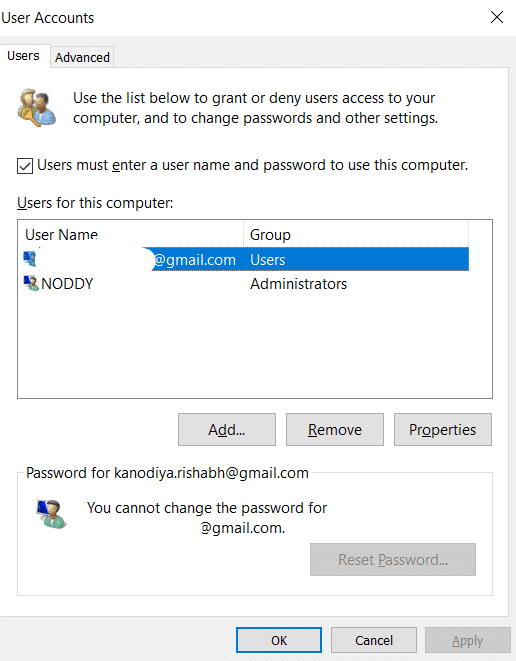Image resolution: width=516 pixels, height=661 pixels.
Task: Click the Reset Password... button
Action: (393, 559)
